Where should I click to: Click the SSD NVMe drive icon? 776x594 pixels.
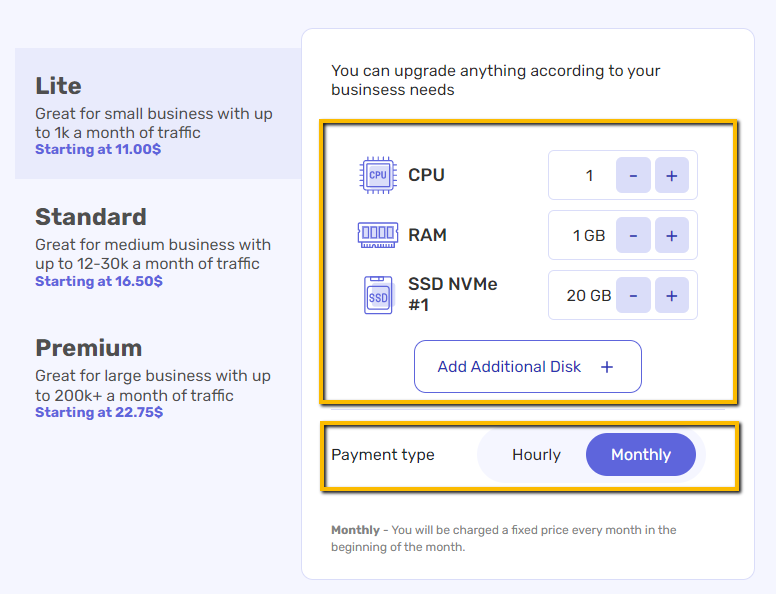point(378,295)
